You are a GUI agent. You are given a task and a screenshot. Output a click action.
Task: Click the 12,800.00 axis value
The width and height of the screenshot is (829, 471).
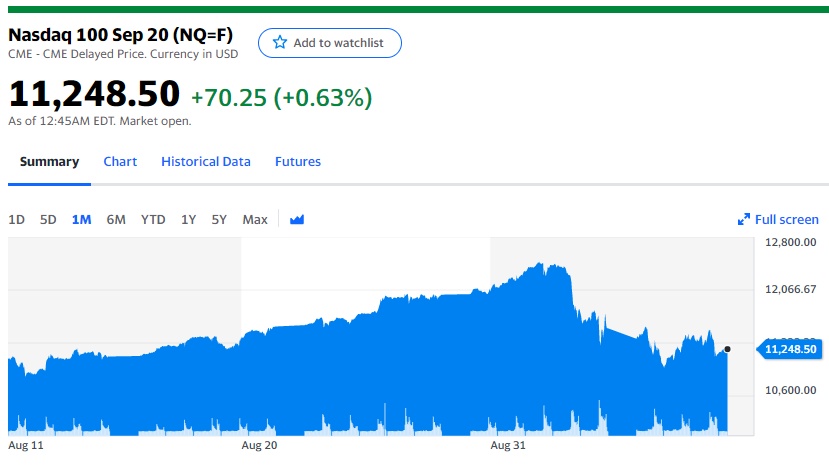(790, 242)
